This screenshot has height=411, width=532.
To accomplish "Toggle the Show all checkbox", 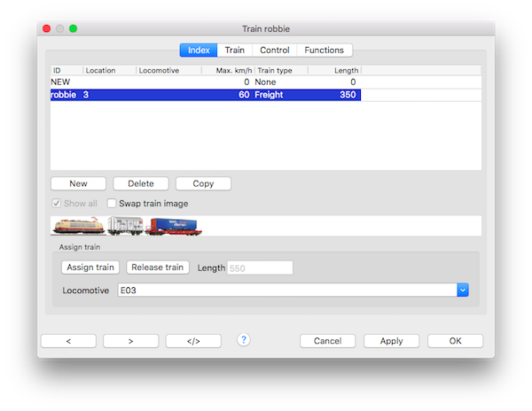I will pyautogui.click(x=57, y=204).
